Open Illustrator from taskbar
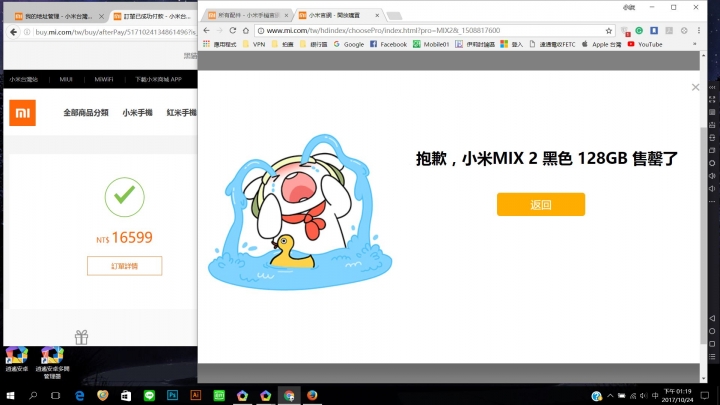The height and width of the screenshot is (405, 720). pos(196,395)
